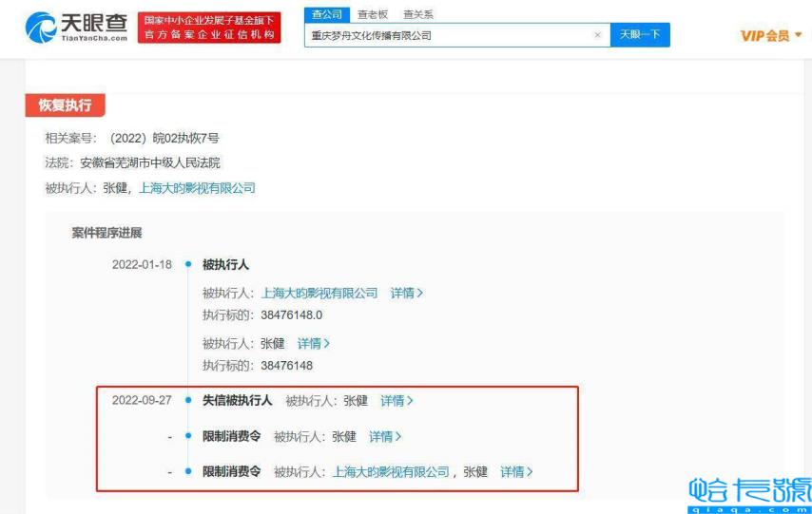
Task: Switch to the 查关系 tab
Action: click(418, 14)
